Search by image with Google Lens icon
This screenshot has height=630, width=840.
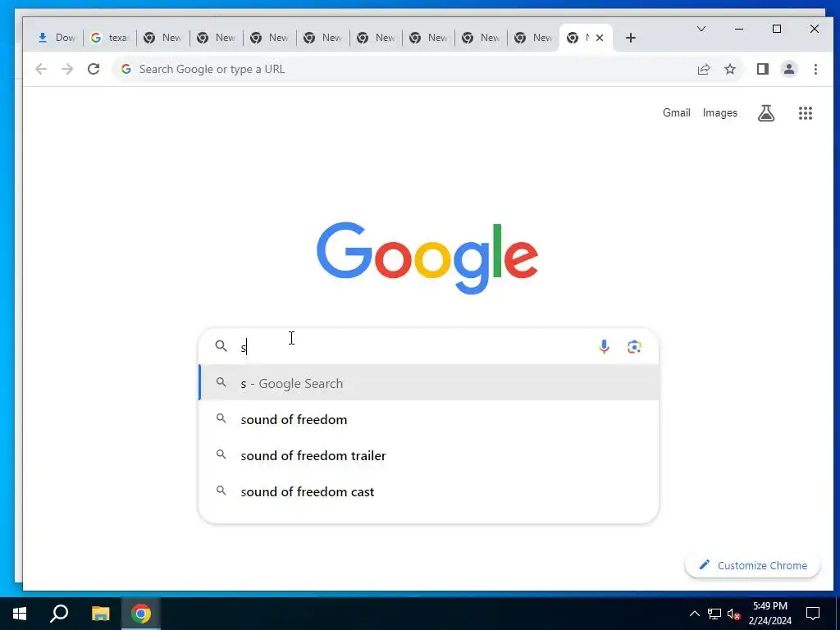pos(634,347)
